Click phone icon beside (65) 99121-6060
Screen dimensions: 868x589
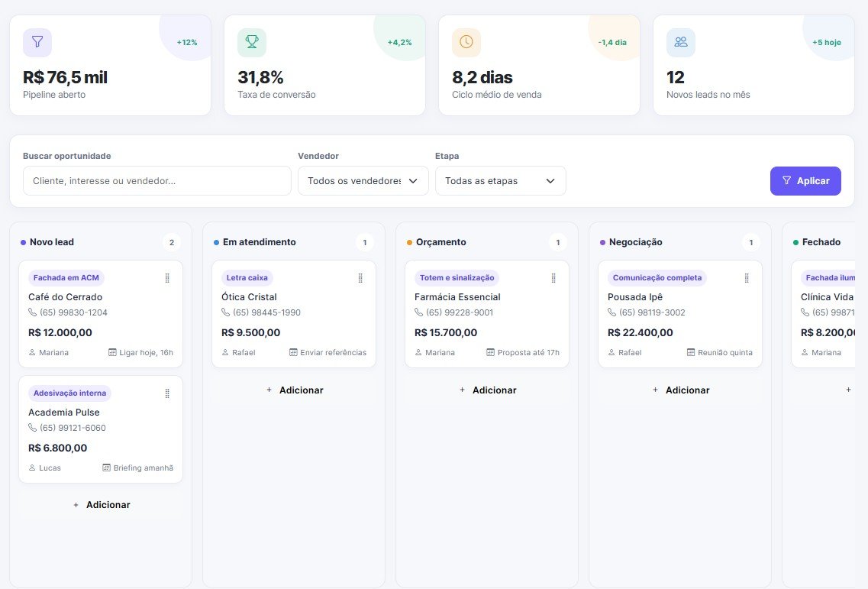(x=32, y=428)
